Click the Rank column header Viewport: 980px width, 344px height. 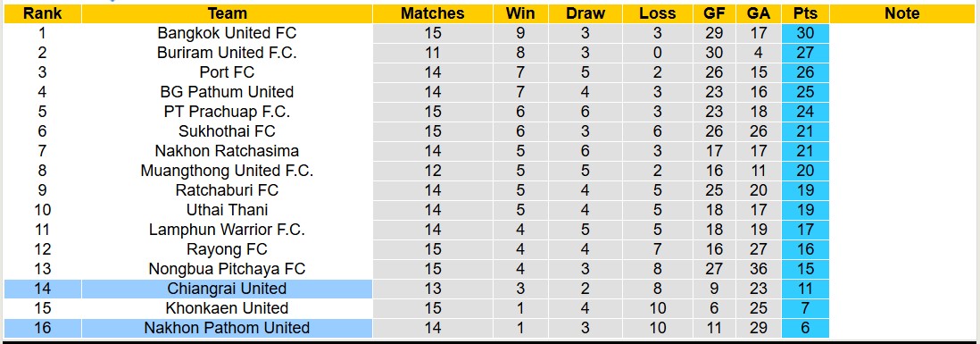click(43, 13)
